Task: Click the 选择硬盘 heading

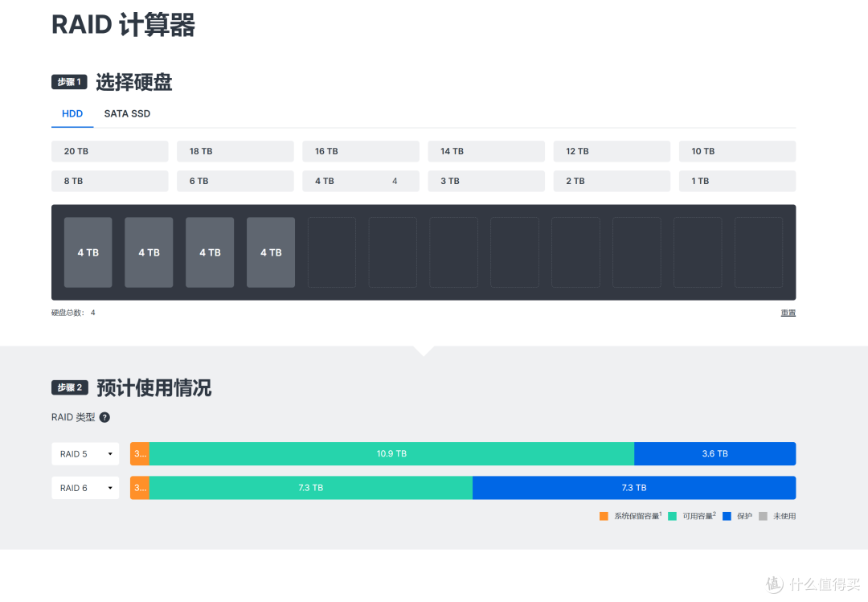Action: [x=134, y=82]
